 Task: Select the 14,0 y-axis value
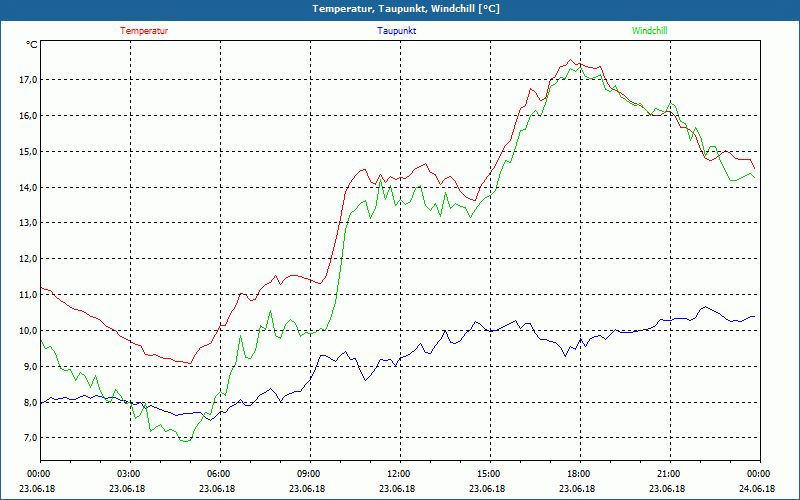29,187
